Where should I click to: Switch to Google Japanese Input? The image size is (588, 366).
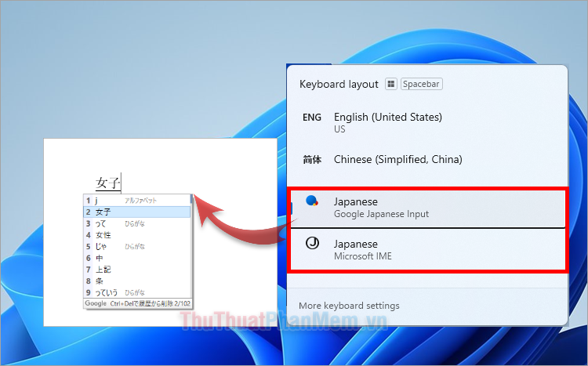427,208
